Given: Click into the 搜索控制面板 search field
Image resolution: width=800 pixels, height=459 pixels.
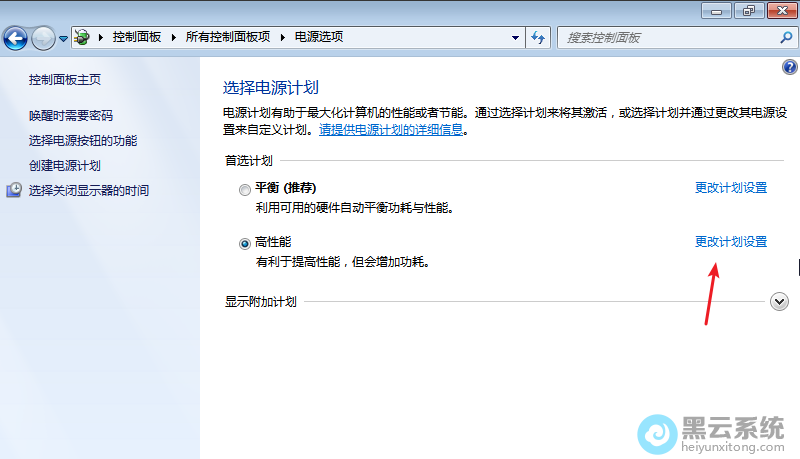Looking at the screenshot, I should [665, 37].
